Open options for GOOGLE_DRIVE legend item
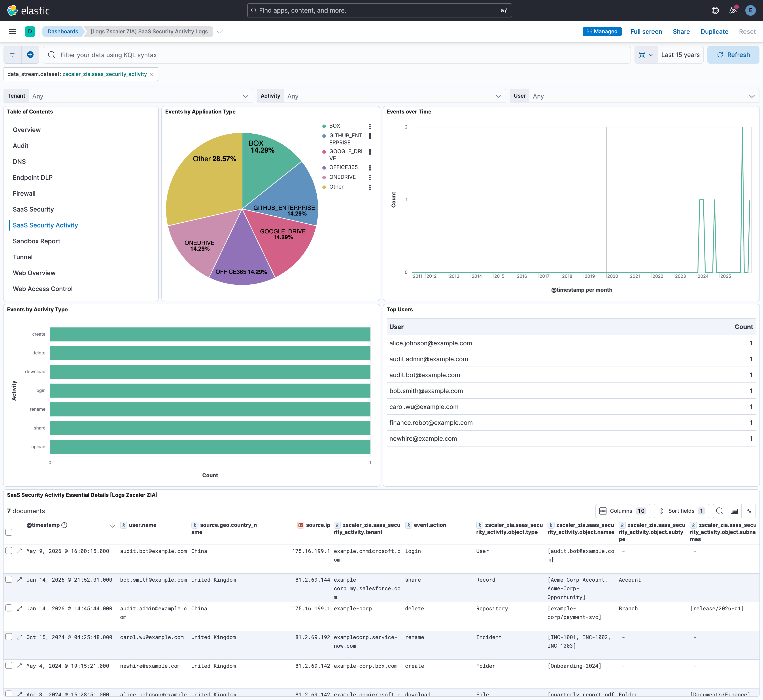The image size is (763, 700). click(370, 151)
